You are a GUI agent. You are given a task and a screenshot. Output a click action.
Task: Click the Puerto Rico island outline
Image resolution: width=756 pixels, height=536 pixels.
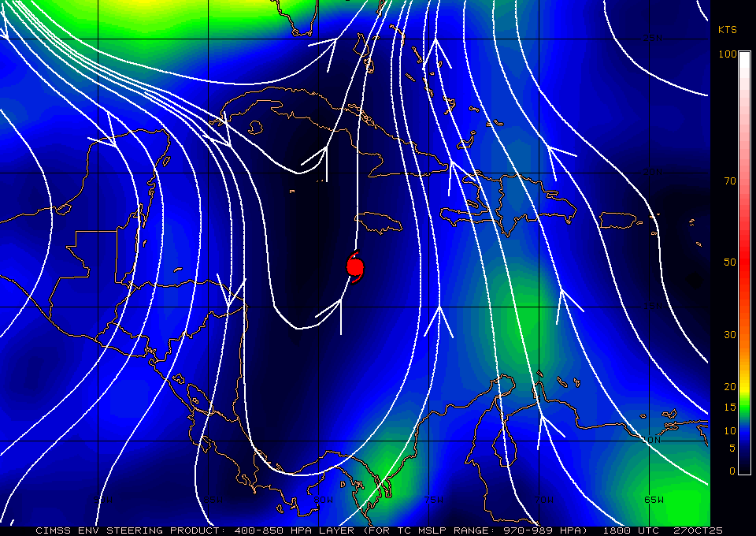tap(623, 219)
